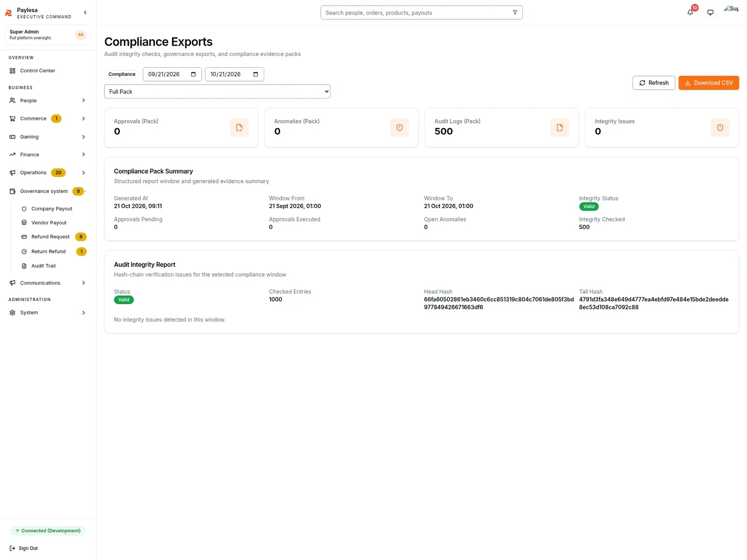Click the Company Payout icon
This screenshot has height=560, width=747.
point(24,209)
